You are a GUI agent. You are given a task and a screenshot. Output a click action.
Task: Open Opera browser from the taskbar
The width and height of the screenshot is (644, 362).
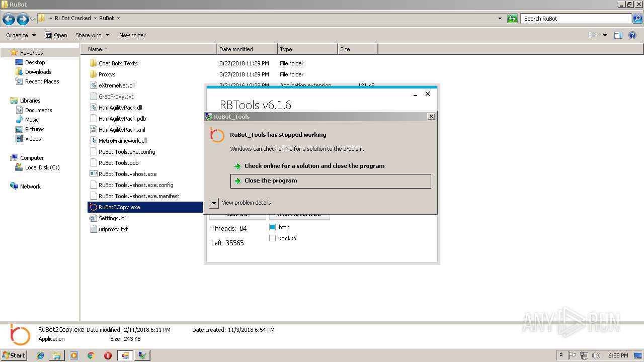(x=108, y=355)
